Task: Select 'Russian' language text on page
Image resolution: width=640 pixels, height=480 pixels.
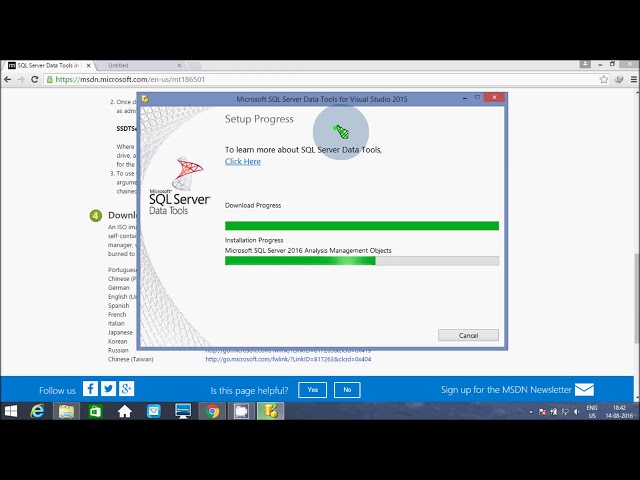Action: click(118, 350)
